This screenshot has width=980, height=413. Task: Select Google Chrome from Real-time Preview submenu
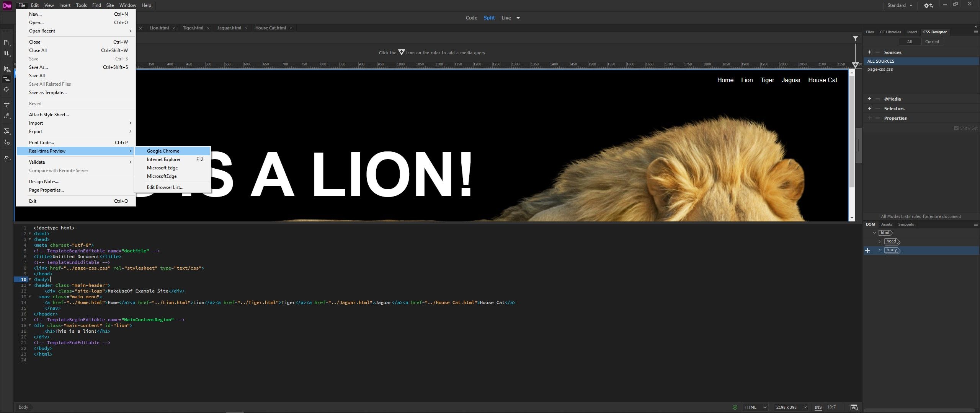click(x=163, y=151)
